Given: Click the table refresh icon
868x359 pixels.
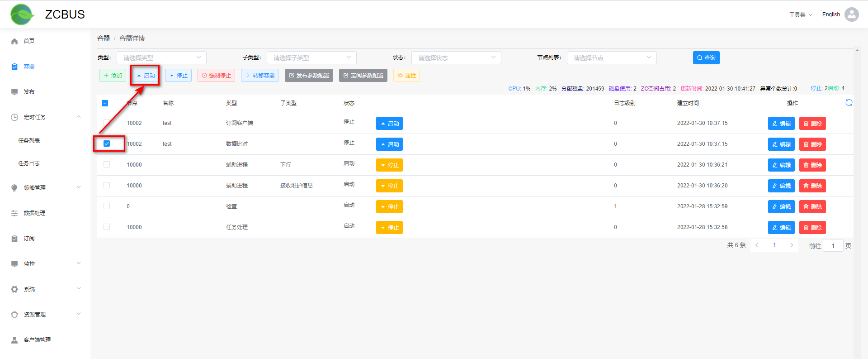Looking at the screenshot, I should pyautogui.click(x=849, y=103).
